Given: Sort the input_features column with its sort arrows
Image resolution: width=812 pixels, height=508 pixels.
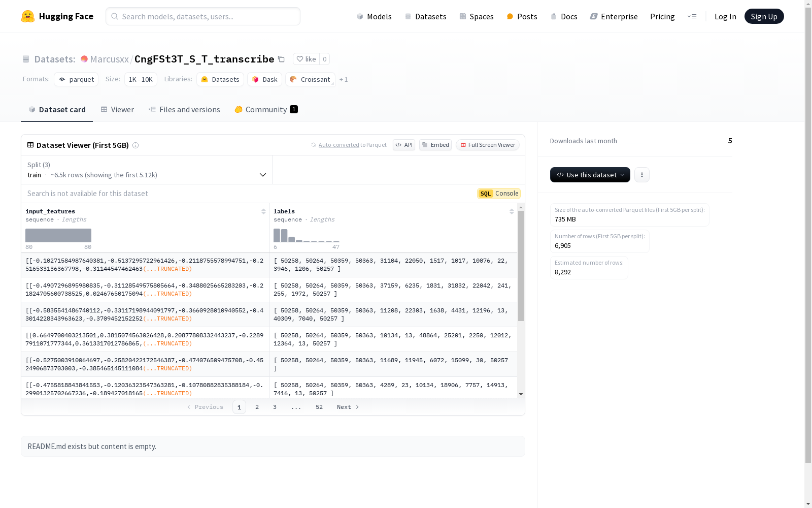Looking at the screenshot, I should (263, 211).
